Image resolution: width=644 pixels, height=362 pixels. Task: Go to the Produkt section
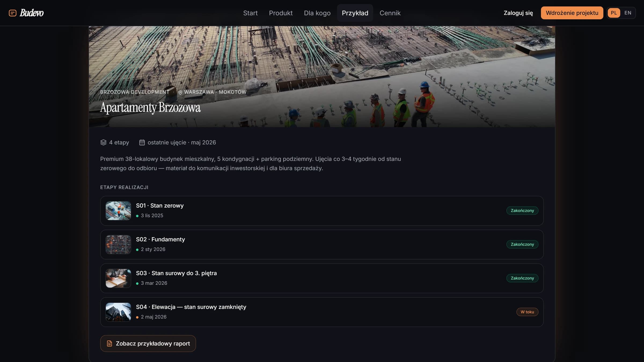(281, 13)
